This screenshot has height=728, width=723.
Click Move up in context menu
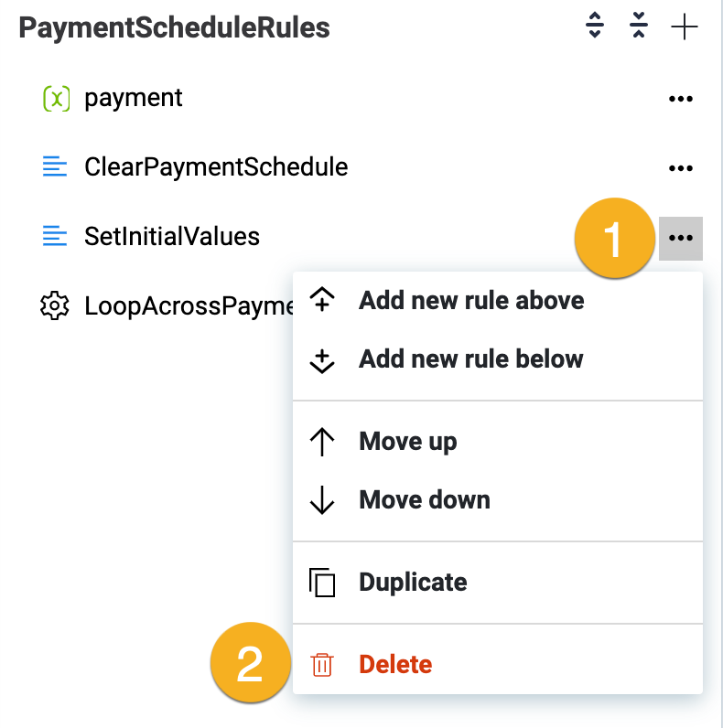pos(407,442)
